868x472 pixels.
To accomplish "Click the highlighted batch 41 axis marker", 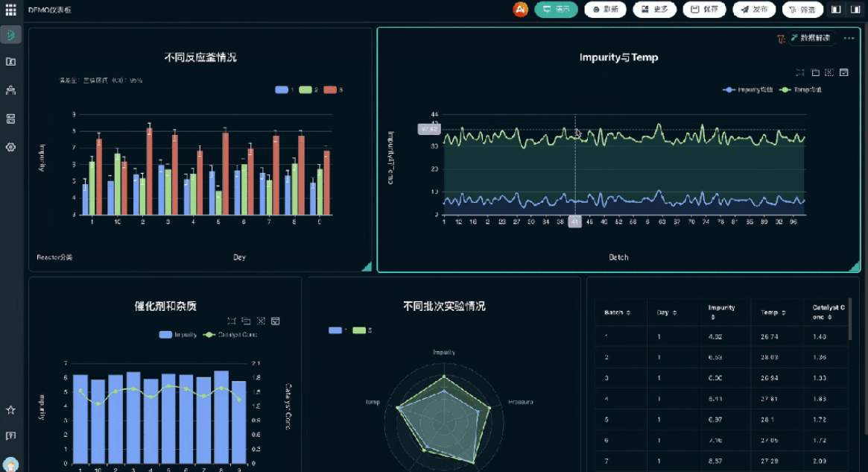I will click(574, 221).
